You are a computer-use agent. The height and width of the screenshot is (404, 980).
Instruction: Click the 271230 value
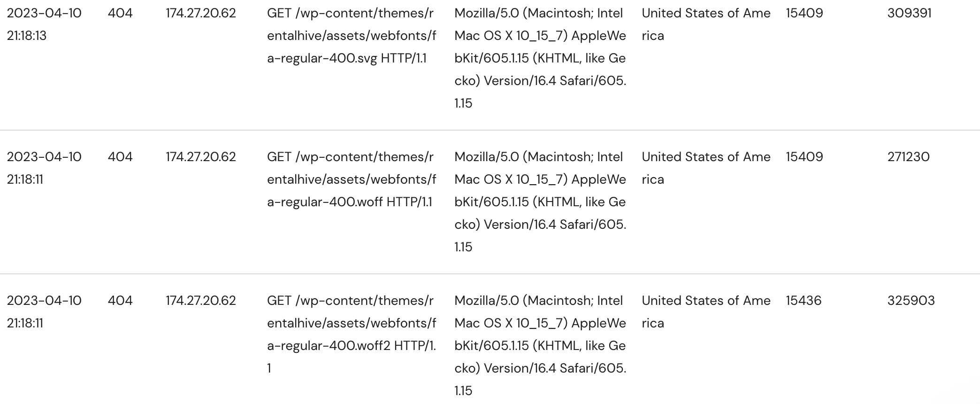point(908,157)
